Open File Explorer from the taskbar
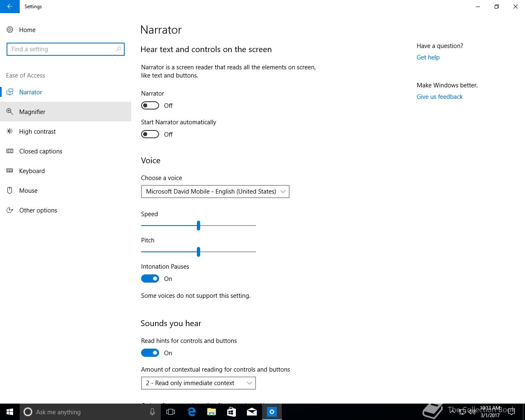 [x=212, y=412]
